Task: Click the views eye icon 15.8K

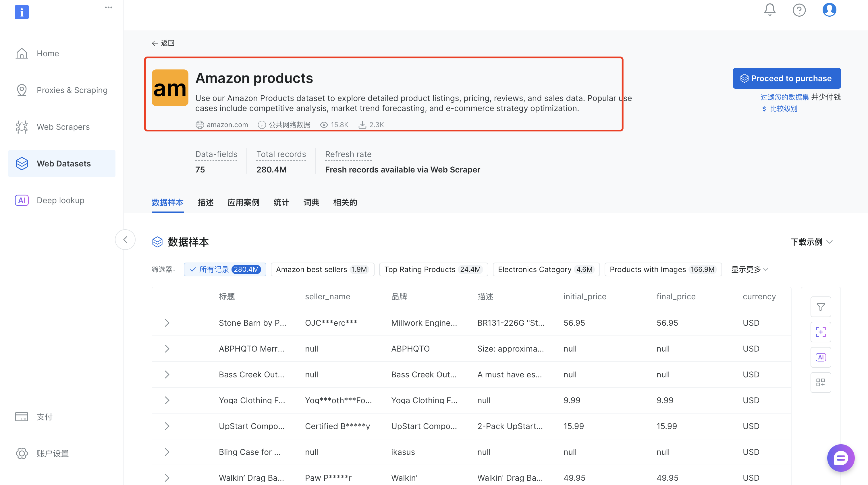Action: [323, 125]
